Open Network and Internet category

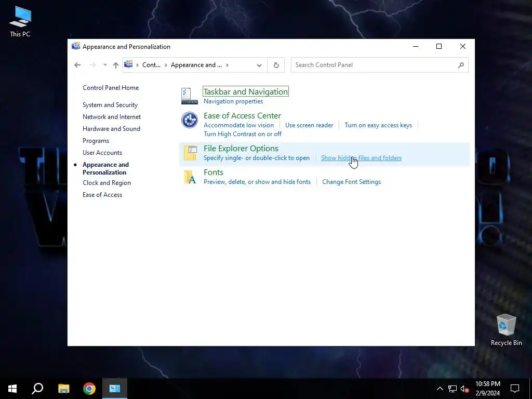pos(112,117)
